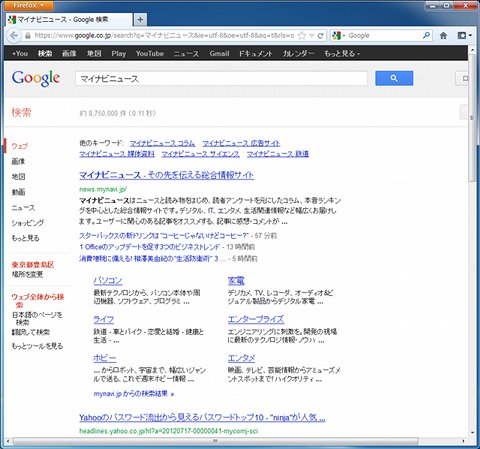The image size is (480, 449).
Task: Open a new tab with plus button
Action: pos(140,20)
